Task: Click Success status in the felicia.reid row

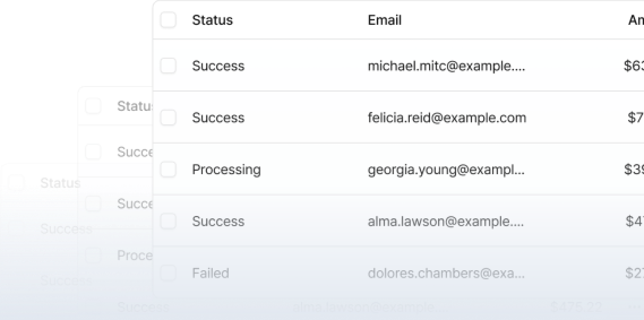Action: coord(218,118)
